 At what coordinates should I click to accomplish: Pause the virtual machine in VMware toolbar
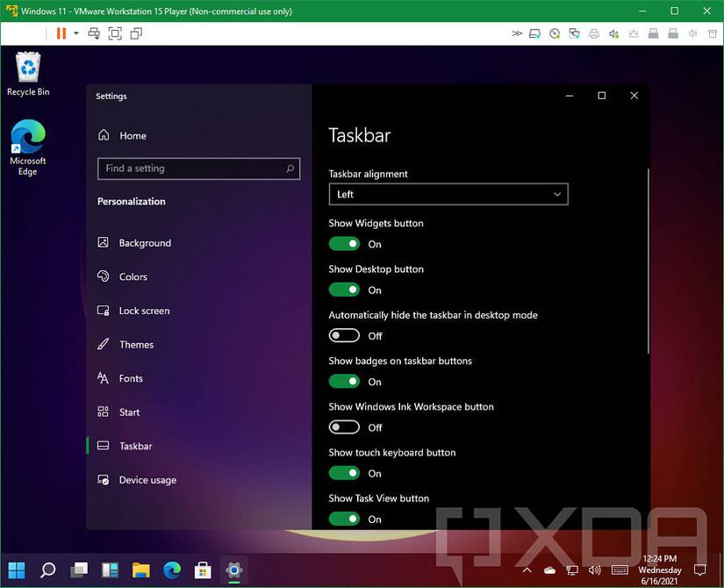click(x=61, y=33)
